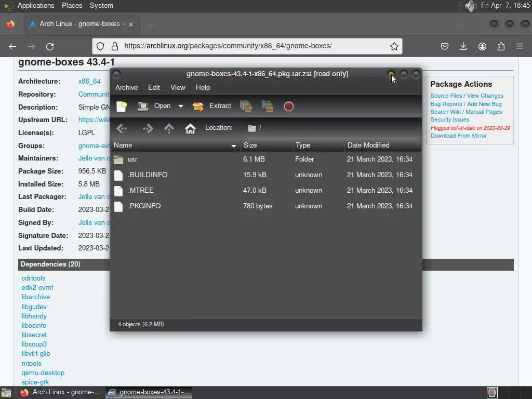This screenshot has width=532, height=399.
Task: Open the System menu in the top panel
Action: pyautogui.click(x=101, y=5)
